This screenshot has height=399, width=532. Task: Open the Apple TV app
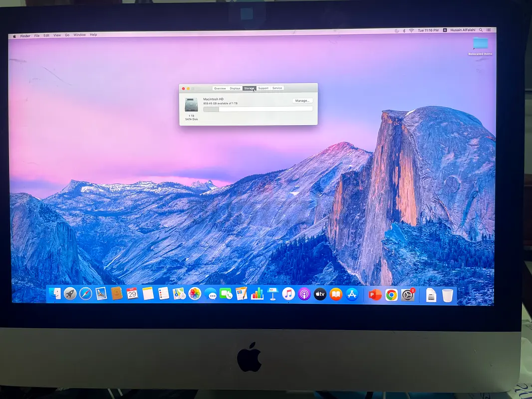[x=320, y=294]
